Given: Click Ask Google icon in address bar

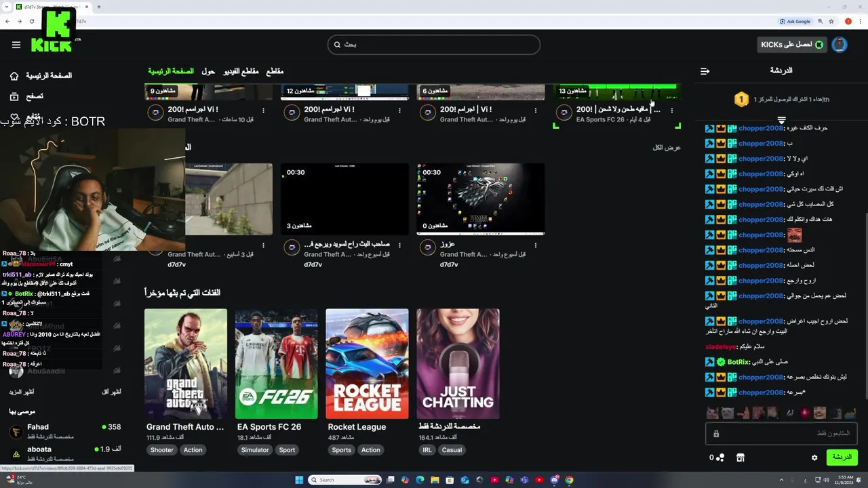Looking at the screenshot, I should point(795,21).
